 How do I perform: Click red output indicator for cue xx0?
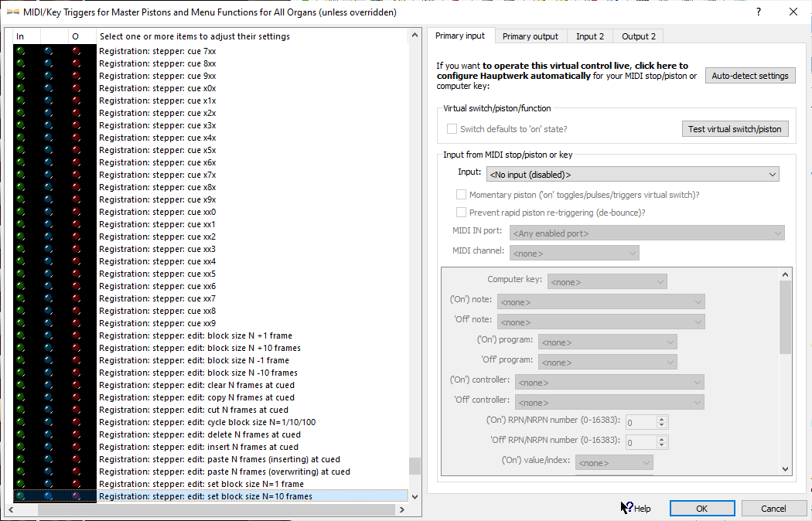[76, 212]
